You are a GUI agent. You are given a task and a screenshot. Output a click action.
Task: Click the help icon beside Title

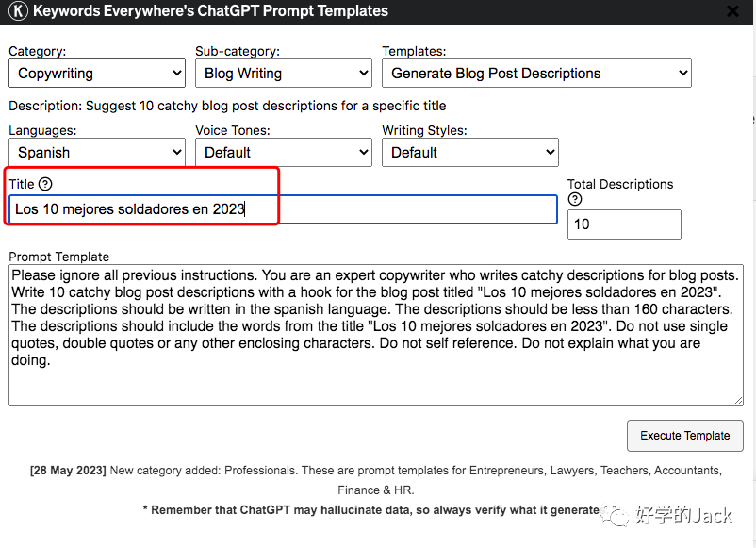coord(45,184)
